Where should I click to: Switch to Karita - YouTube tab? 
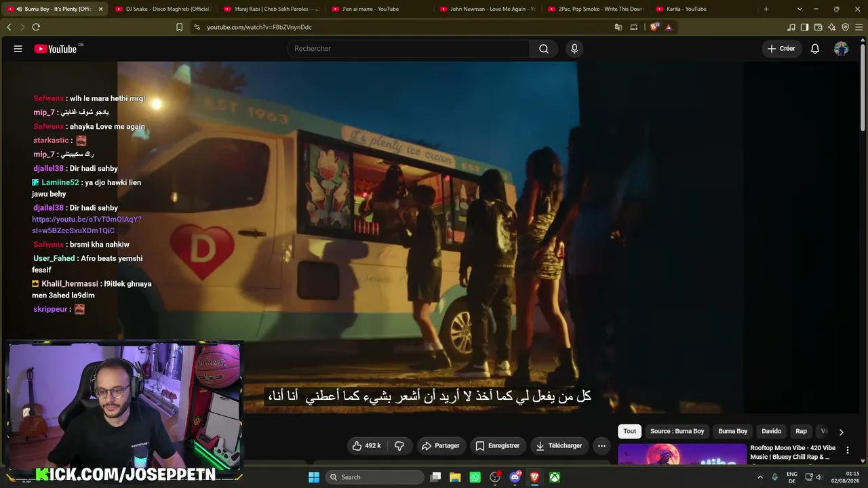coord(704,9)
